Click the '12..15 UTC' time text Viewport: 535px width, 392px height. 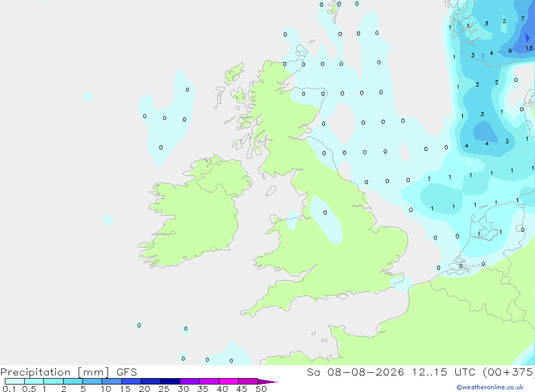click(443, 372)
